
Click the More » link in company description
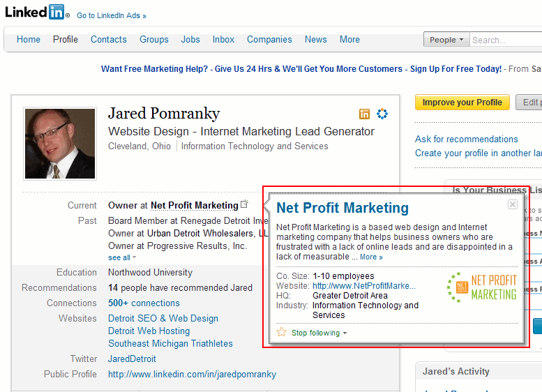(x=371, y=257)
